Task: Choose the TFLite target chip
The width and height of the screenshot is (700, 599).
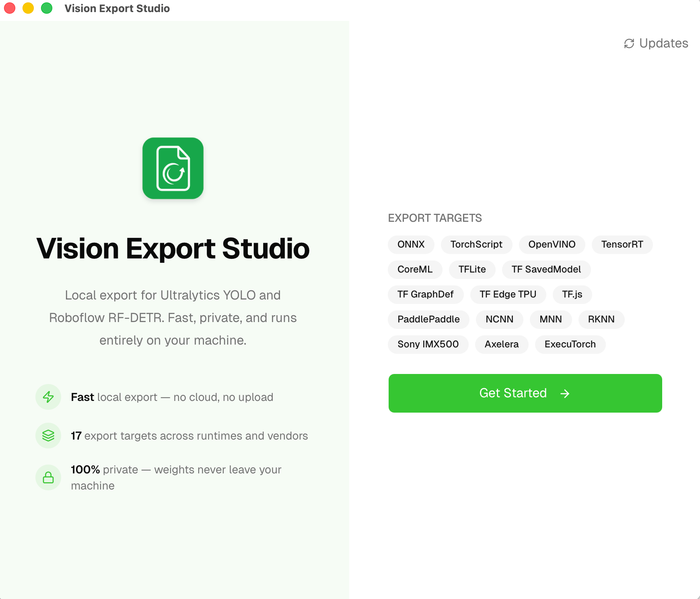Action: pyautogui.click(x=472, y=269)
